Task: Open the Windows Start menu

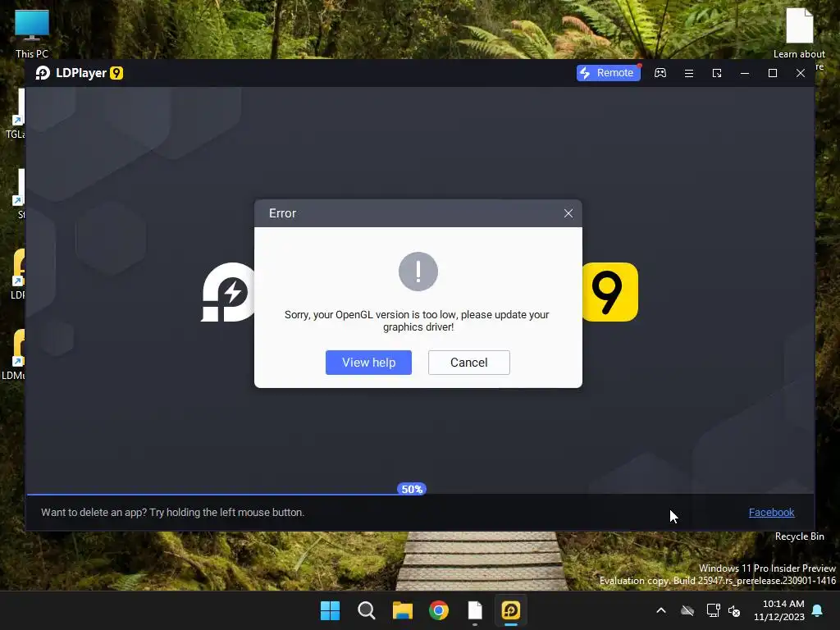Action: pyautogui.click(x=330, y=610)
